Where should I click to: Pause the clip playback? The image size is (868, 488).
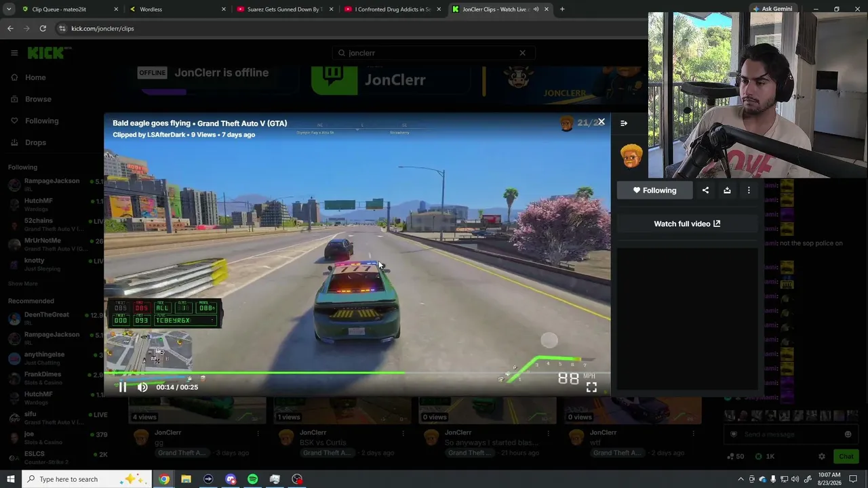122,387
